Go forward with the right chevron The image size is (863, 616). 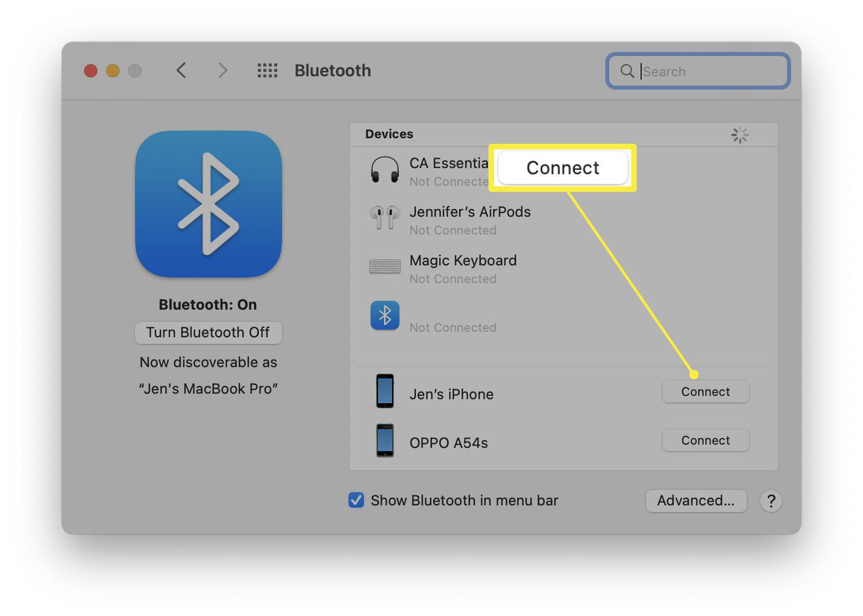point(222,71)
